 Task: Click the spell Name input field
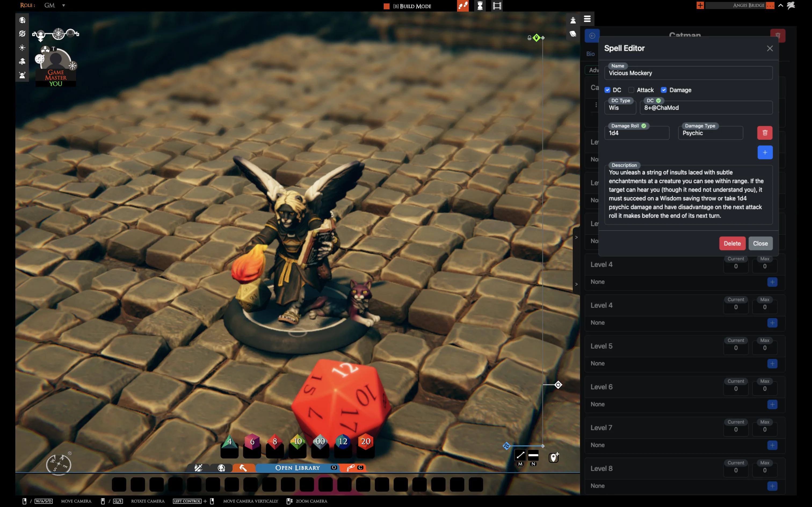tap(688, 73)
